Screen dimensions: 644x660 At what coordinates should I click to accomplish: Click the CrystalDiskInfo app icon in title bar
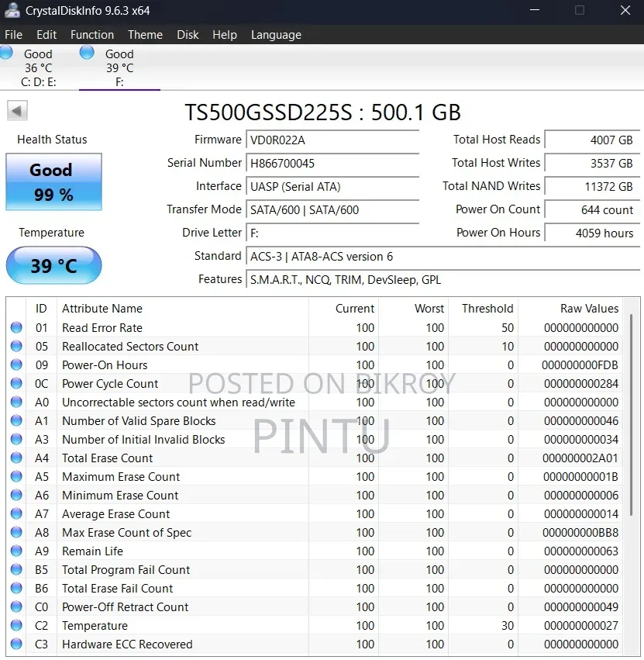(x=12, y=10)
